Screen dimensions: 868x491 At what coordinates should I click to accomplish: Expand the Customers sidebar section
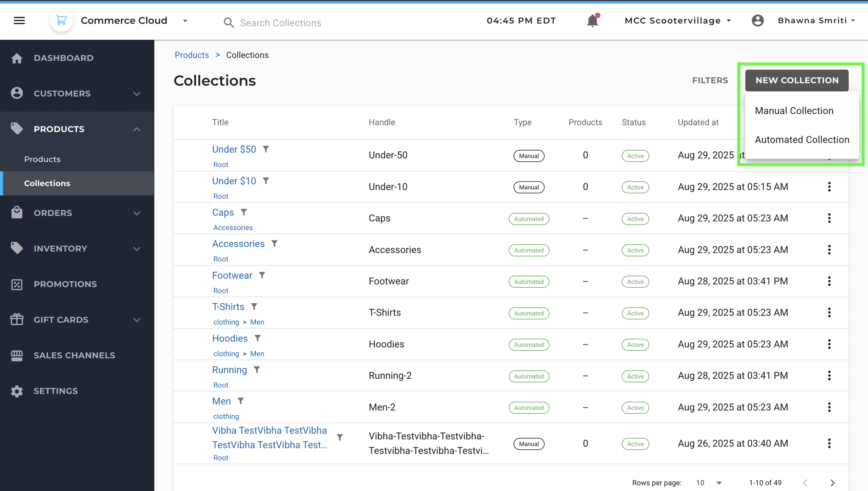coord(137,94)
